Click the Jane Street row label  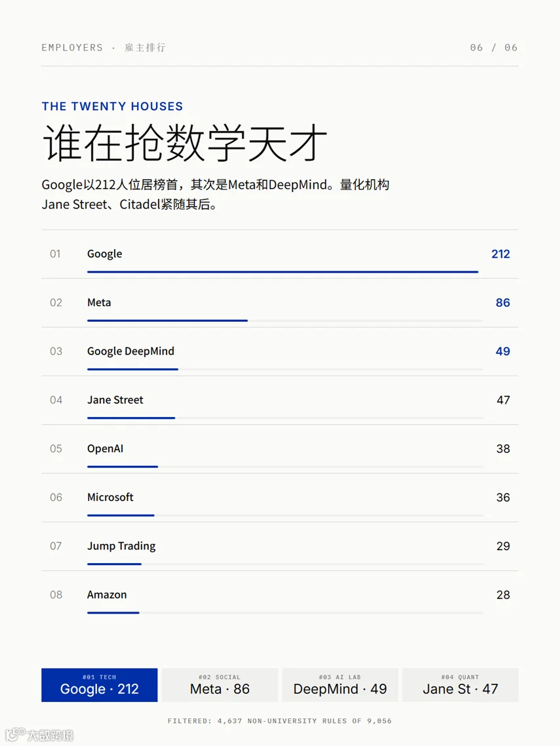[x=115, y=400]
